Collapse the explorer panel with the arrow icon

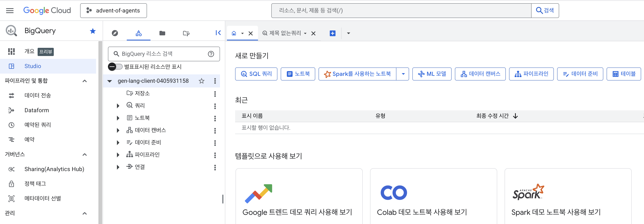pyautogui.click(x=218, y=33)
